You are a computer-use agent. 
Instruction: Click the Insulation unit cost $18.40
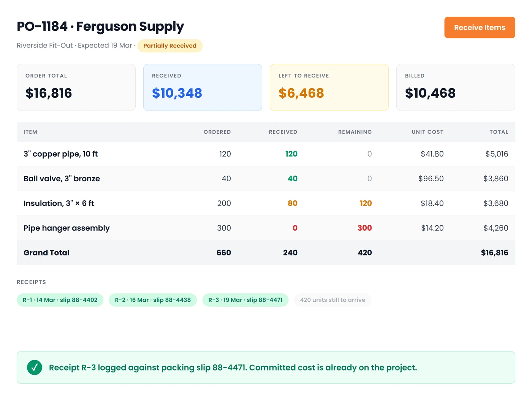click(x=432, y=203)
